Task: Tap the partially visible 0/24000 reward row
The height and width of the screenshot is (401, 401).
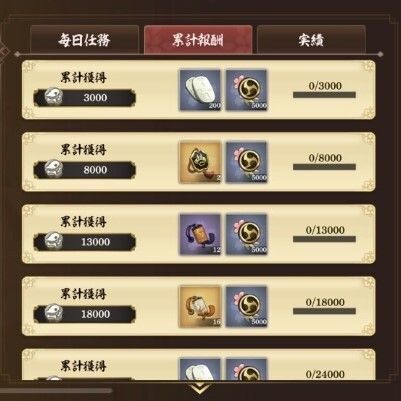Action: click(x=199, y=365)
